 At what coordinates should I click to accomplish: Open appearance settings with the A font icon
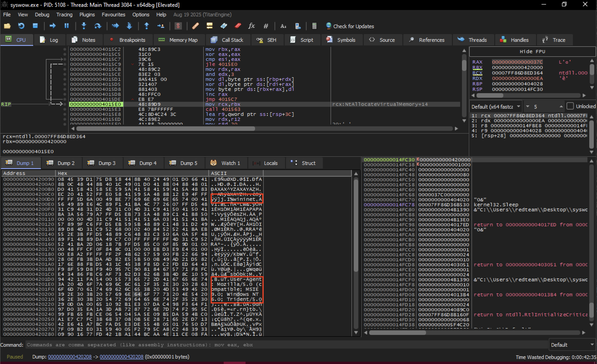pyautogui.click(x=283, y=26)
